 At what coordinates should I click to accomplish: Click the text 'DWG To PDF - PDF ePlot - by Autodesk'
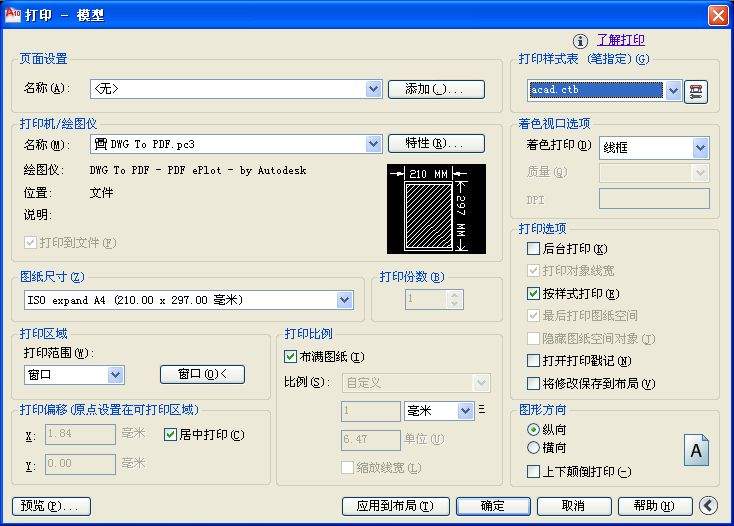coord(198,170)
